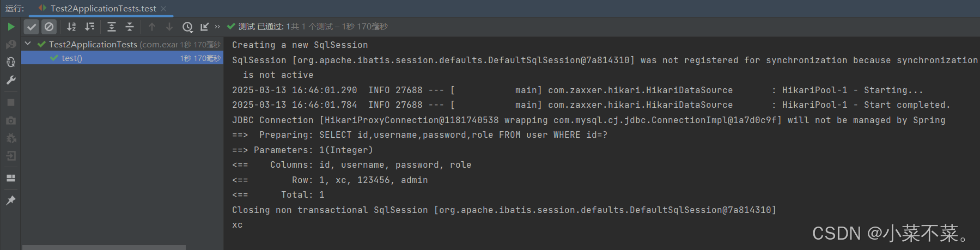Screen dimensions: 980x250
Task: Expand all test results
Action: point(112,27)
